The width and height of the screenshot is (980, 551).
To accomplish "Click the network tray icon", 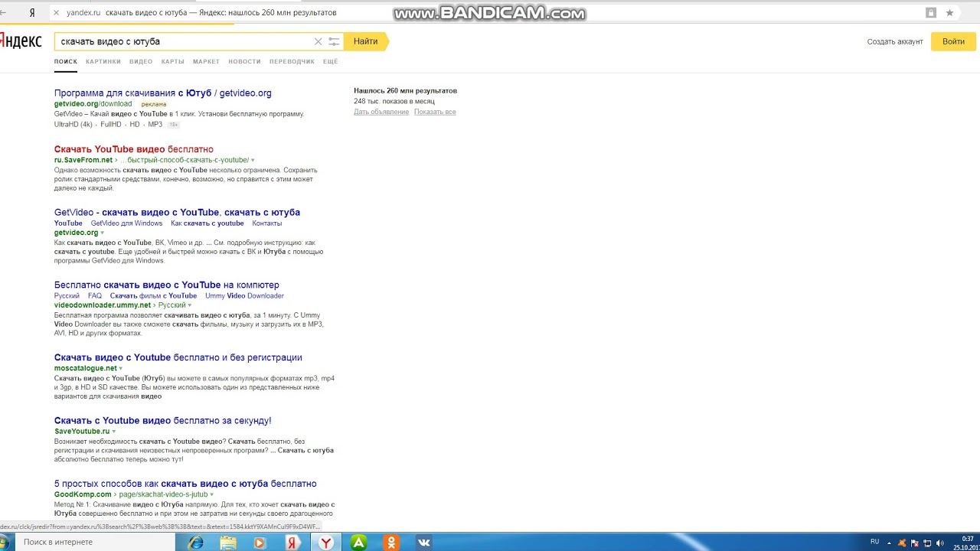I will pyautogui.click(x=928, y=543).
